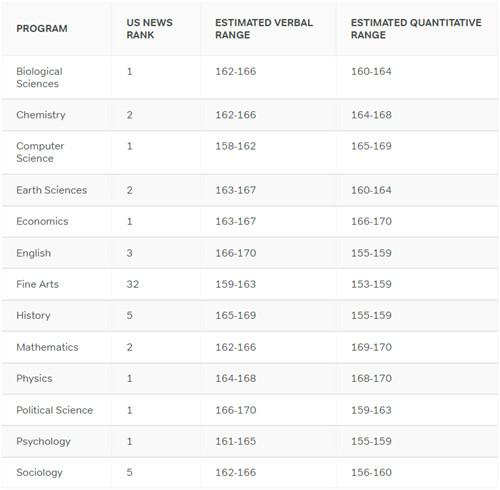Select the Political Science program cell
This screenshot has height=490, width=500.
[x=55, y=410]
